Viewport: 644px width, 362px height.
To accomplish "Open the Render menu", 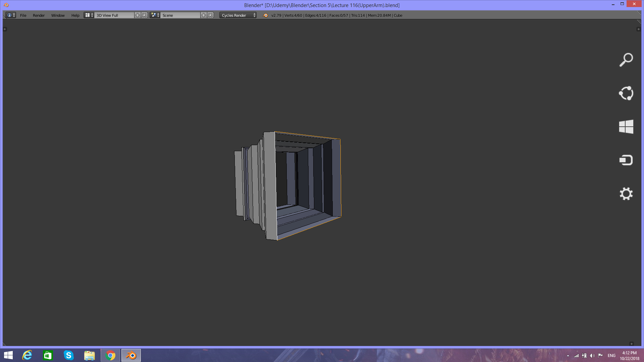I will [39, 15].
